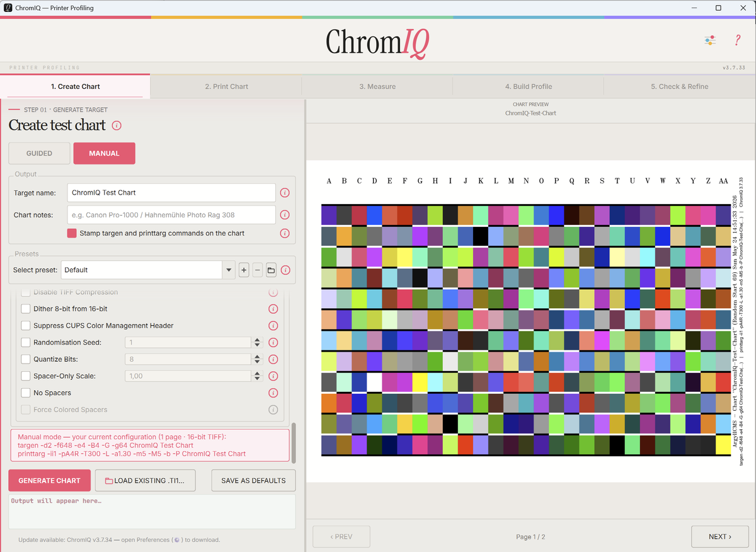Screen dimensions: 756x552
Task: Click the Randomisation Seed value field
Action: click(x=188, y=343)
